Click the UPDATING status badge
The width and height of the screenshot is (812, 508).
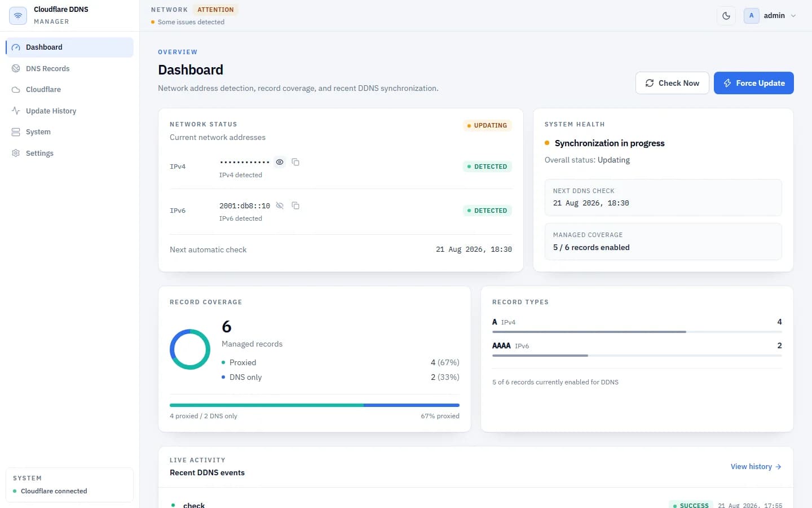click(x=487, y=125)
